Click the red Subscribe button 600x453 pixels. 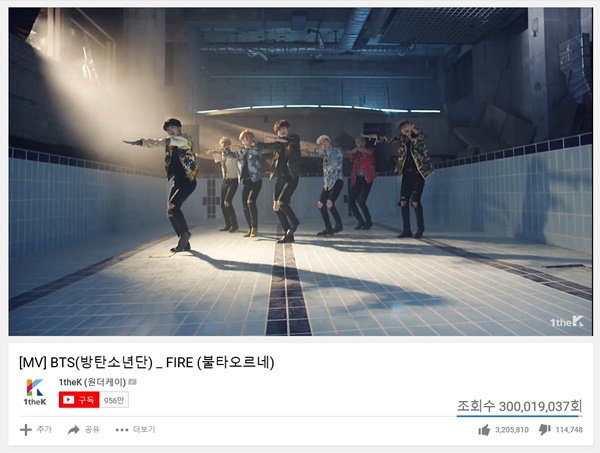(x=79, y=400)
